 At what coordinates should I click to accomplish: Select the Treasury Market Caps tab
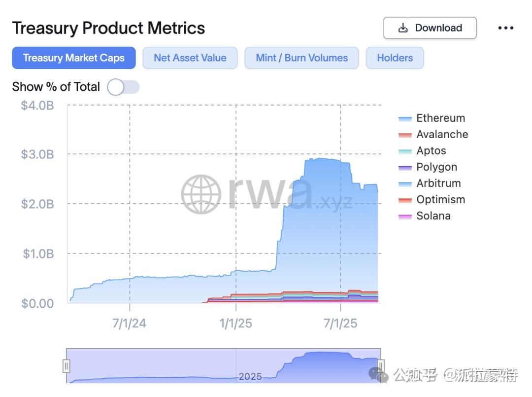(73, 58)
